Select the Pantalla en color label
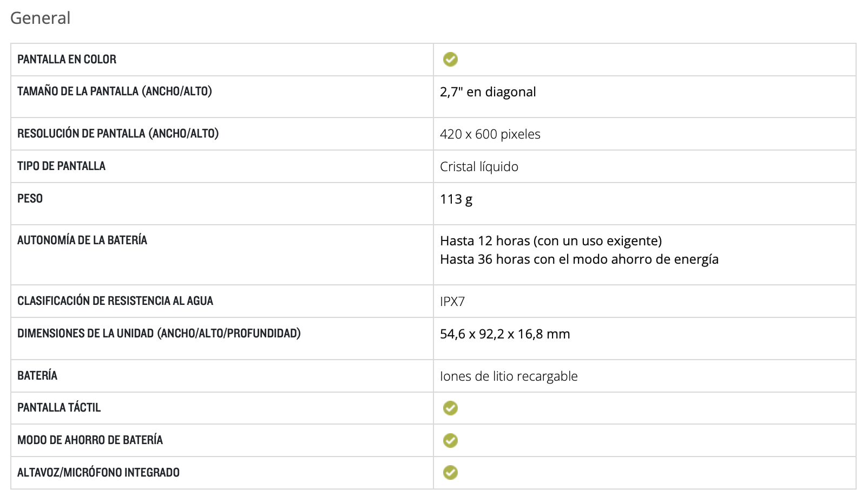 pyautogui.click(x=67, y=60)
